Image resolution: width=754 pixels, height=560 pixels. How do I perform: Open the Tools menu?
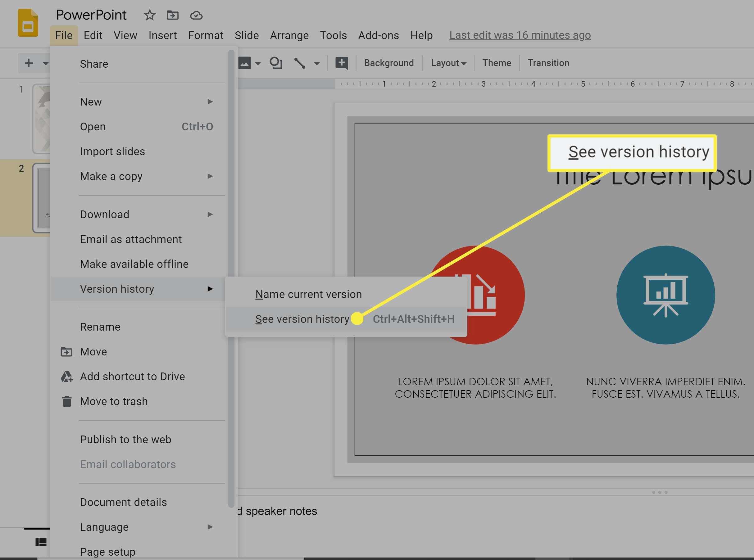(333, 35)
